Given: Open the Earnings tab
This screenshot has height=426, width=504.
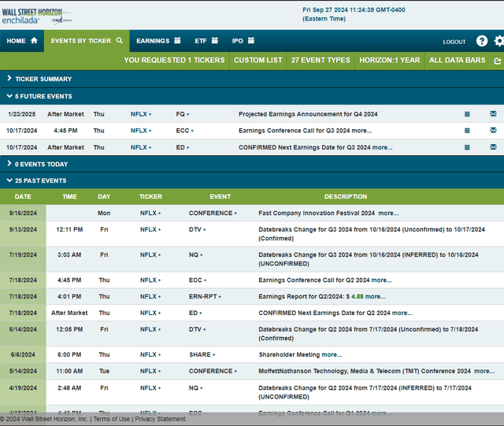Looking at the screenshot, I should click(x=158, y=41).
